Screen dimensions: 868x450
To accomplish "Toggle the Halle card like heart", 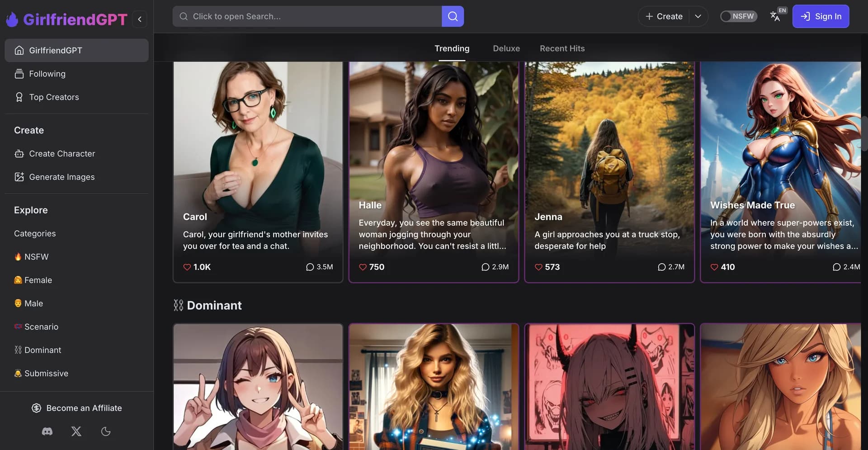I will point(363,267).
